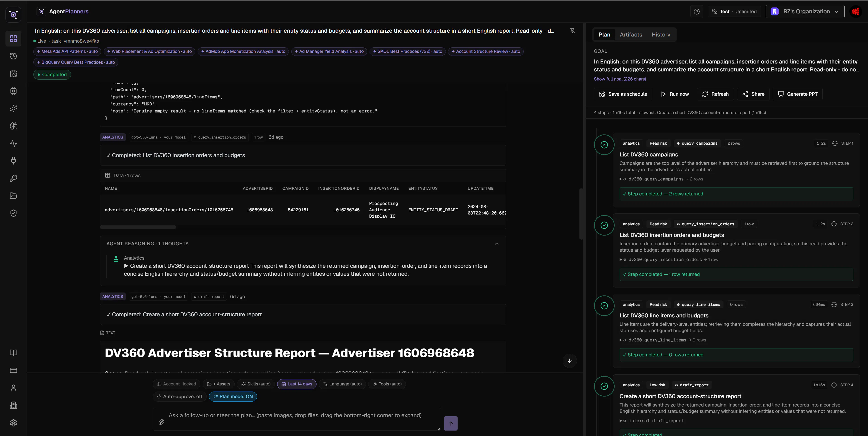Open the sparkles skills icon in sidebar
The width and height of the screenshot is (868, 436).
tap(13, 108)
